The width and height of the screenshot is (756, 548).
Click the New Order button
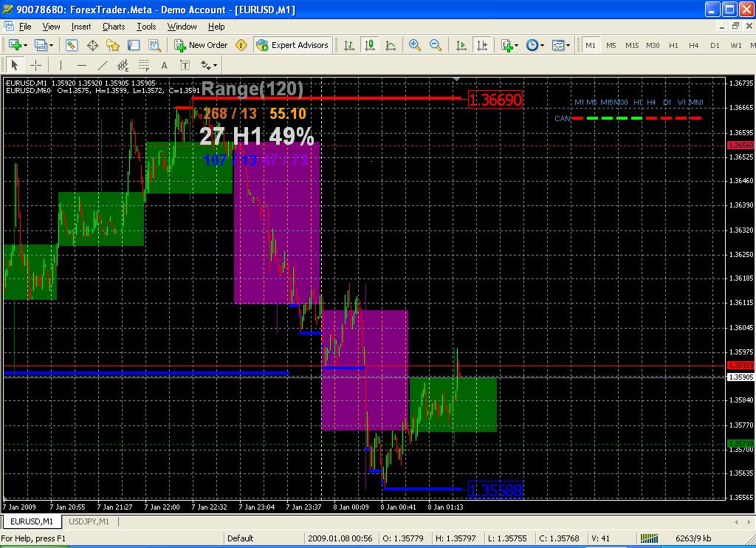coord(201,45)
